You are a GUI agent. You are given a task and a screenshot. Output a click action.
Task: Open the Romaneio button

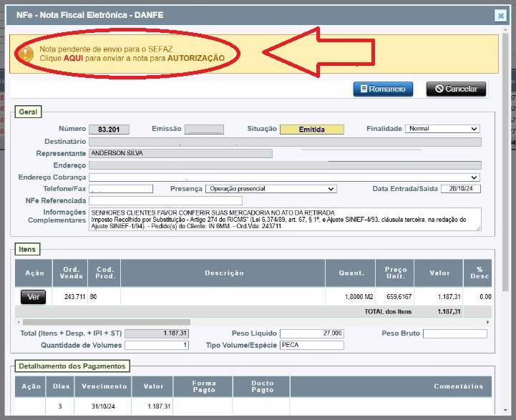tap(383, 89)
